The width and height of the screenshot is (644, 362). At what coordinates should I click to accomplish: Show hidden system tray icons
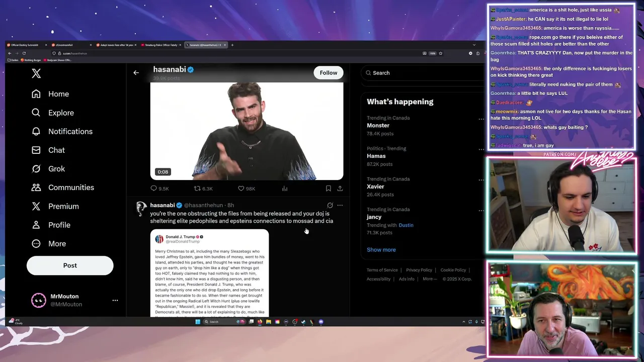(x=464, y=322)
